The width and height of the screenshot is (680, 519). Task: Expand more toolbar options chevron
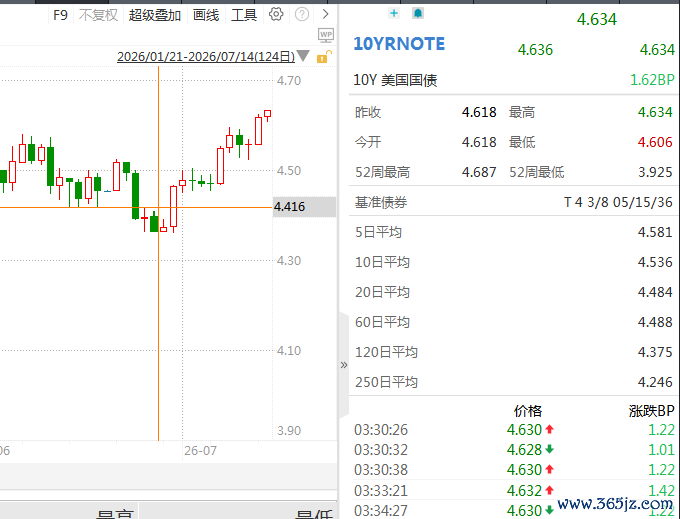tap(325, 14)
